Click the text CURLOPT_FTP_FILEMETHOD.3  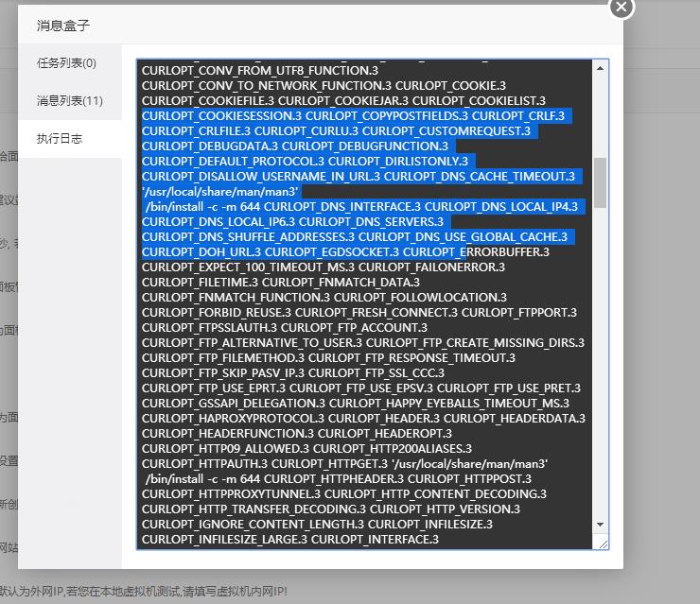coord(223,358)
